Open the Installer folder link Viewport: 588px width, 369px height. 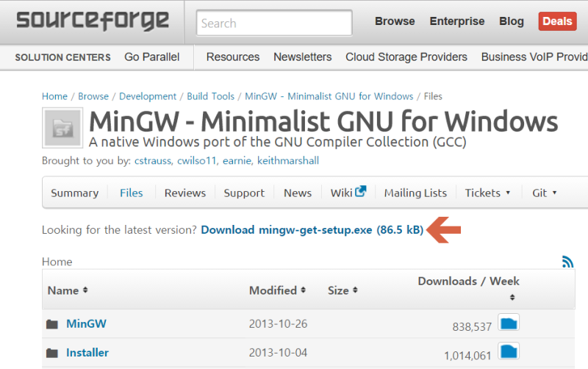pos(87,353)
